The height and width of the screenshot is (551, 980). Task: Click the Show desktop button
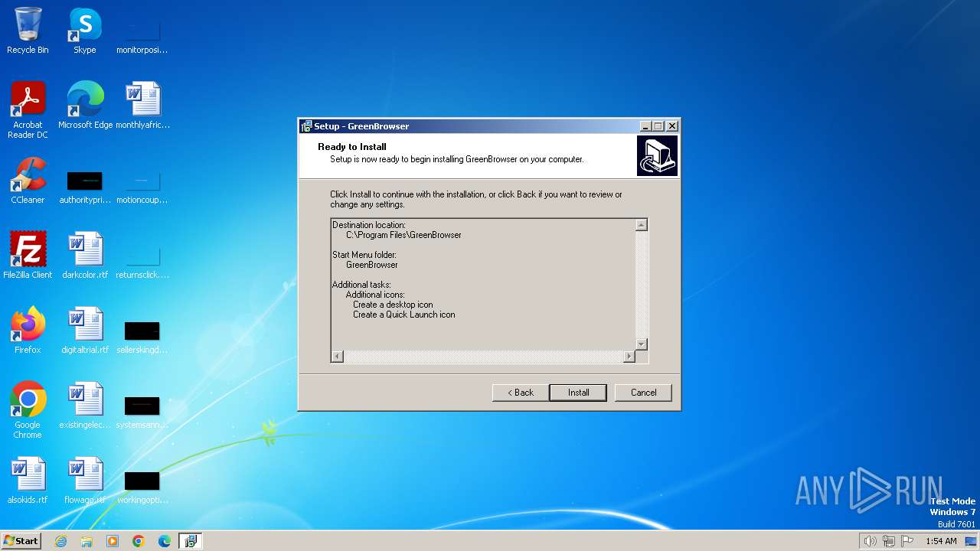click(x=971, y=541)
